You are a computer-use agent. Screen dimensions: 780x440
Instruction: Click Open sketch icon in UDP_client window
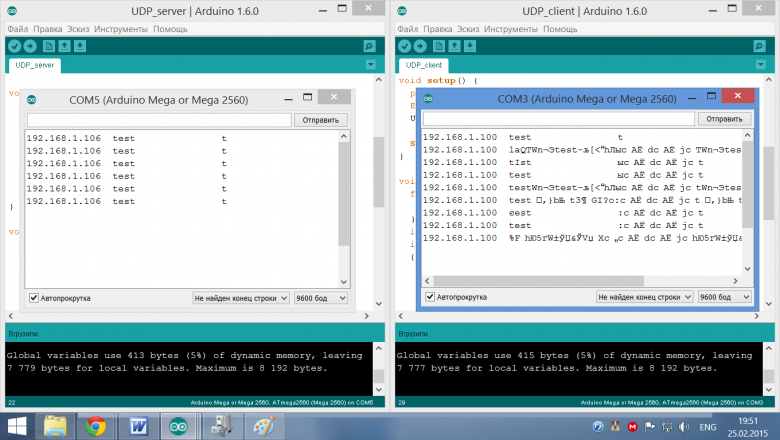(x=454, y=46)
